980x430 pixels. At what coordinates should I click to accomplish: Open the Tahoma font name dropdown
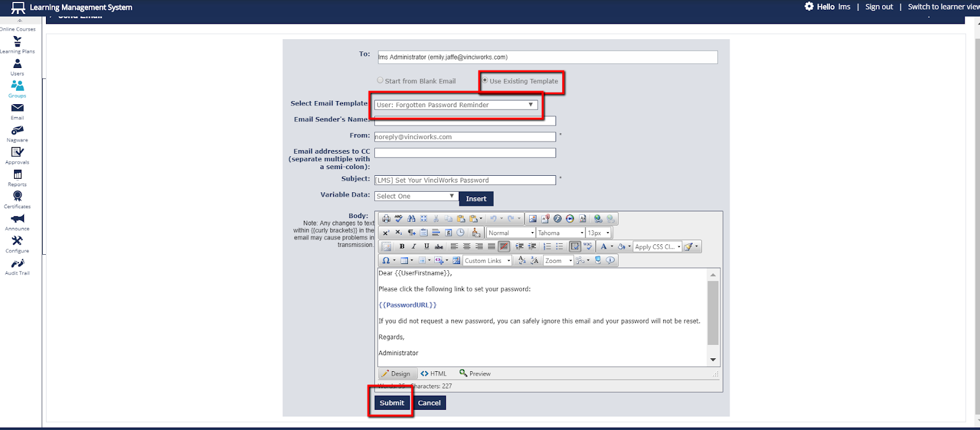[560, 233]
